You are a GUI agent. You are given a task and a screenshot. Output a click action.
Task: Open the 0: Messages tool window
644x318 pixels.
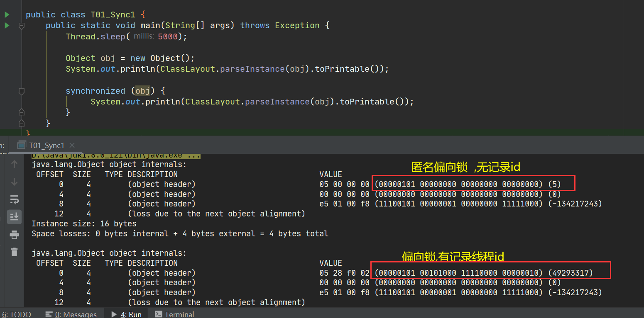[71, 314]
